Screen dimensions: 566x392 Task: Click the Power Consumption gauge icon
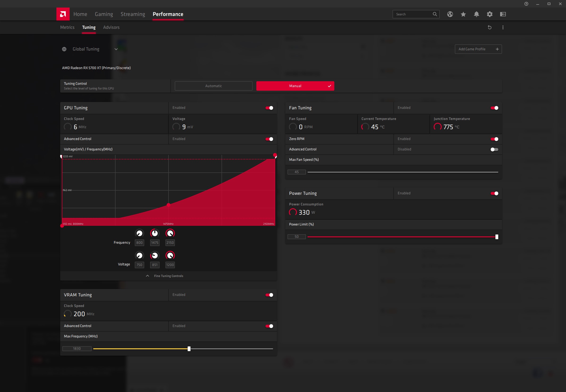pyautogui.click(x=293, y=212)
